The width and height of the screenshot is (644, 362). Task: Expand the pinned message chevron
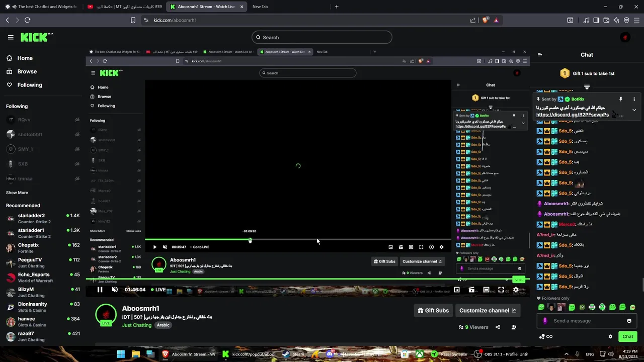point(634,110)
